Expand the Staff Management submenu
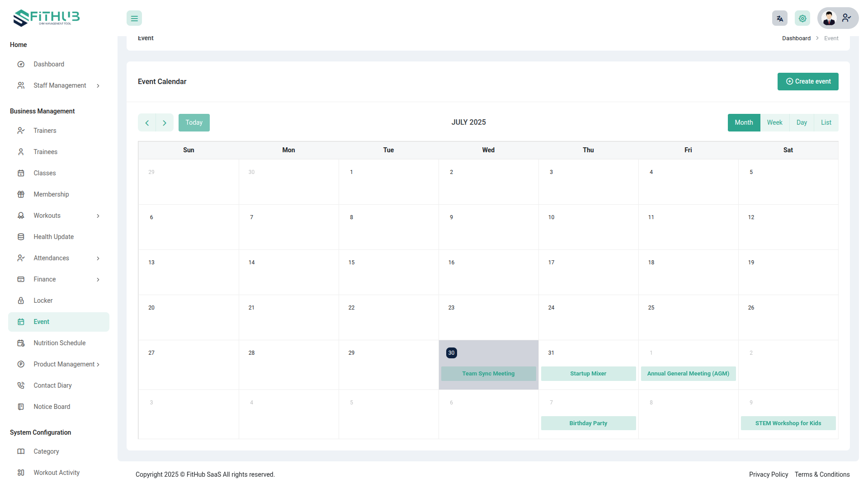This screenshot has width=868, height=488. (x=98, y=86)
